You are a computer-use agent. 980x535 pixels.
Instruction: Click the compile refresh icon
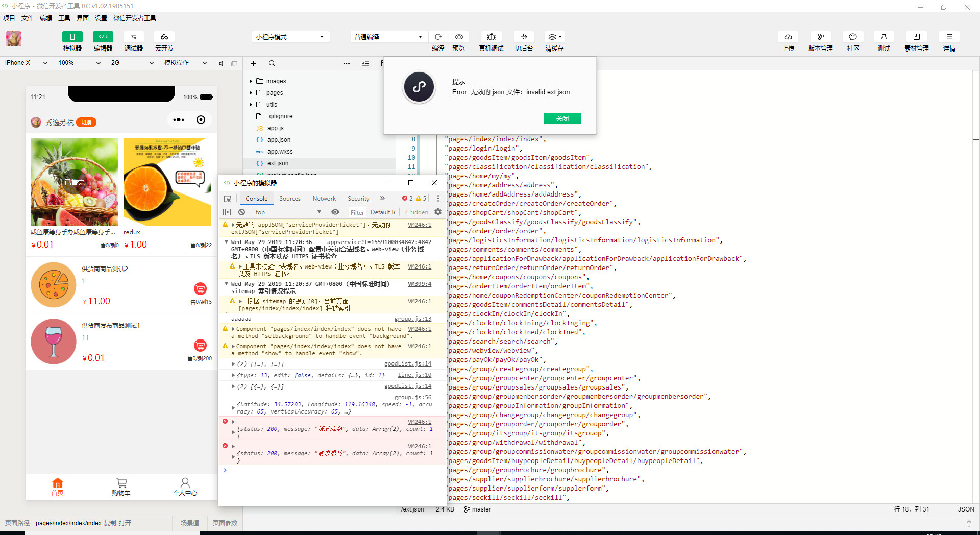click(438, 37)
